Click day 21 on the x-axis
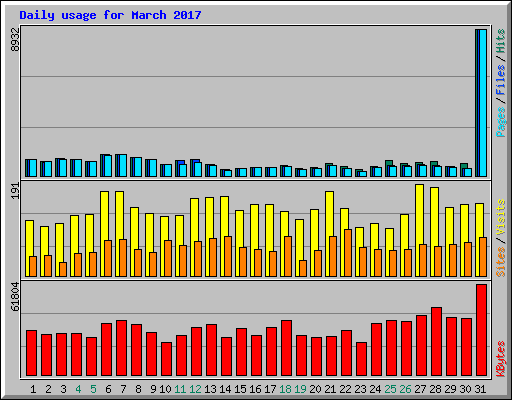The height and width of the screenshot is (400, 512). click(330, 389)
